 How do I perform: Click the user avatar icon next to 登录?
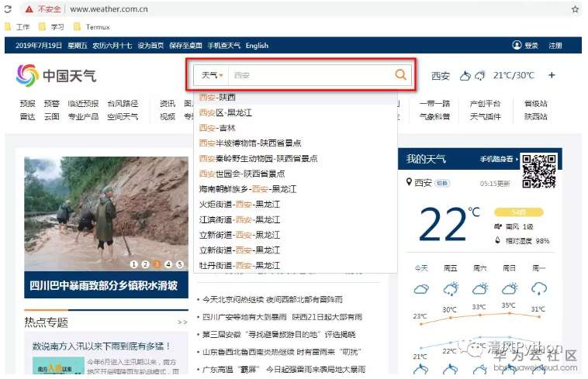(517, 45)
